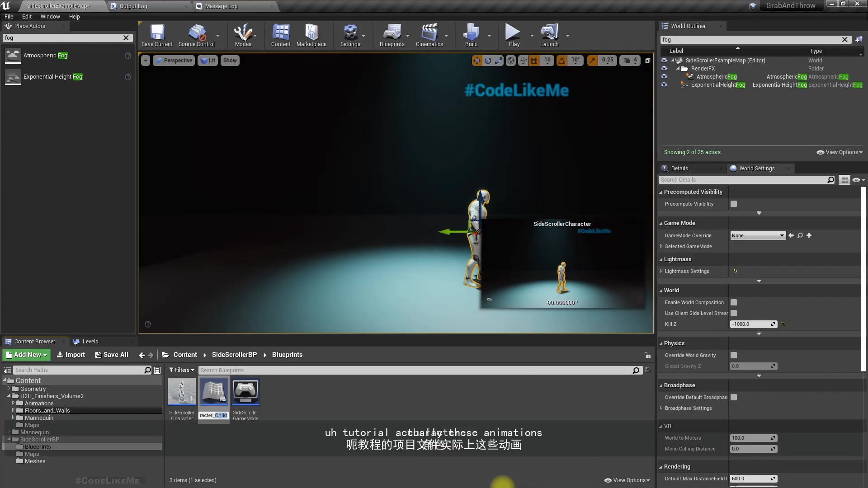The image size is (868, 488).
Task: Expand the Lightmass Settings section
Action: [x=661, y=271]
